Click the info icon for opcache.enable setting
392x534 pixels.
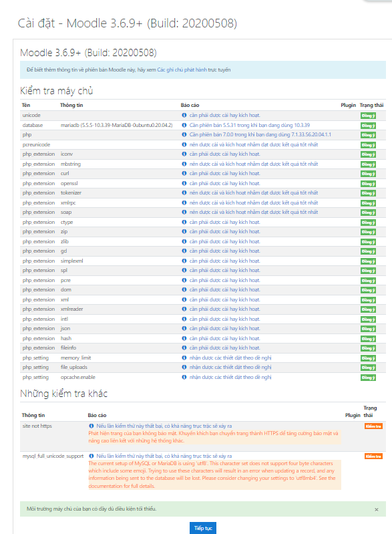(184, 378)
